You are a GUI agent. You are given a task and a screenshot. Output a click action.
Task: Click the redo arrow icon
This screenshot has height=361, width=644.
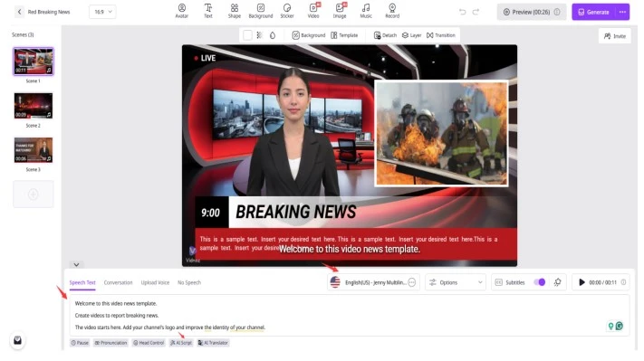476,12
